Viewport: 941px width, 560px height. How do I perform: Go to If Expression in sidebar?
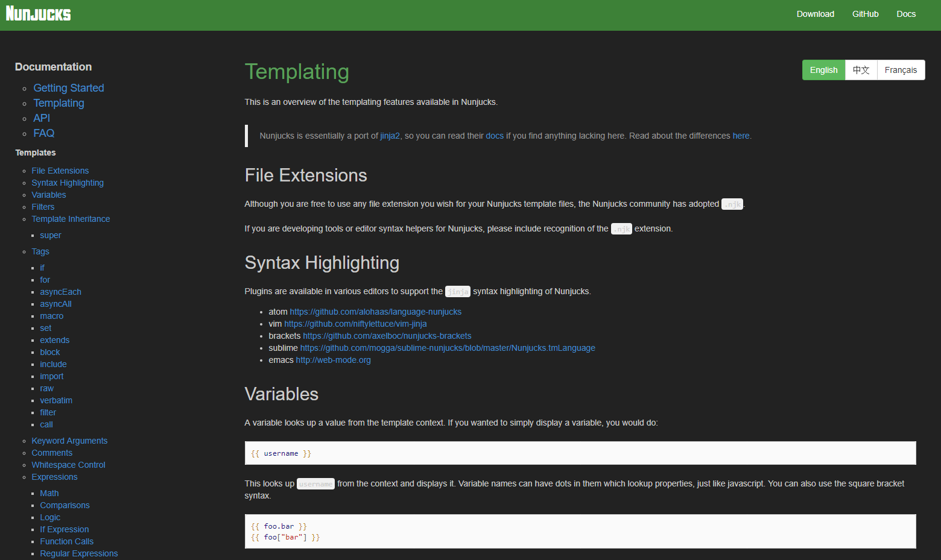coord(65,529)
